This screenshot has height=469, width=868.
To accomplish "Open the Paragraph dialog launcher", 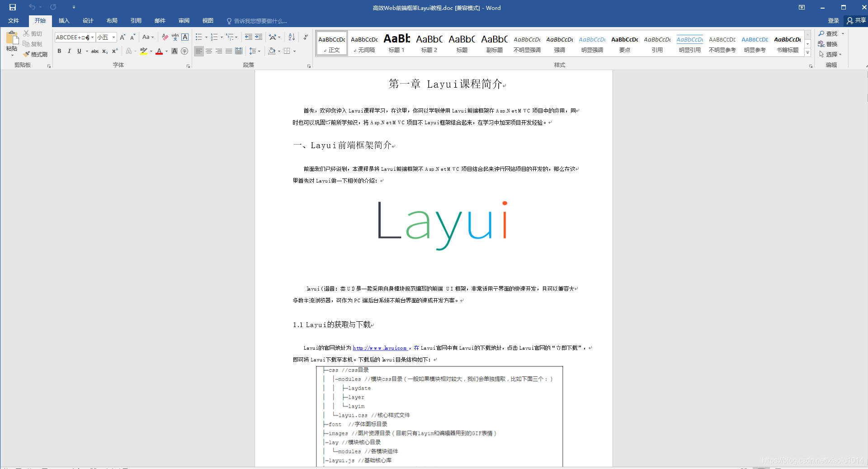I will point(309,66).
